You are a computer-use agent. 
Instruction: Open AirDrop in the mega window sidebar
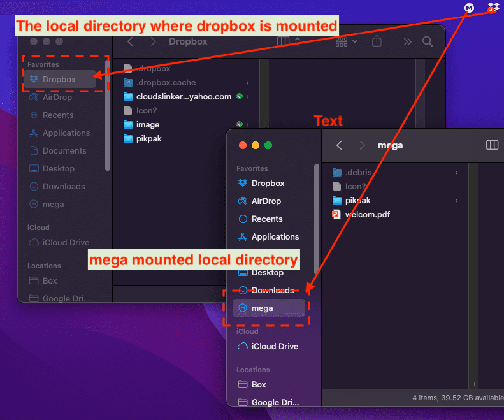point(269,201)
